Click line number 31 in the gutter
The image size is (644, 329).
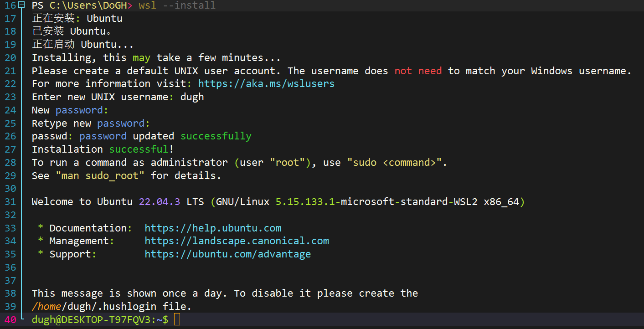[10, 202]
